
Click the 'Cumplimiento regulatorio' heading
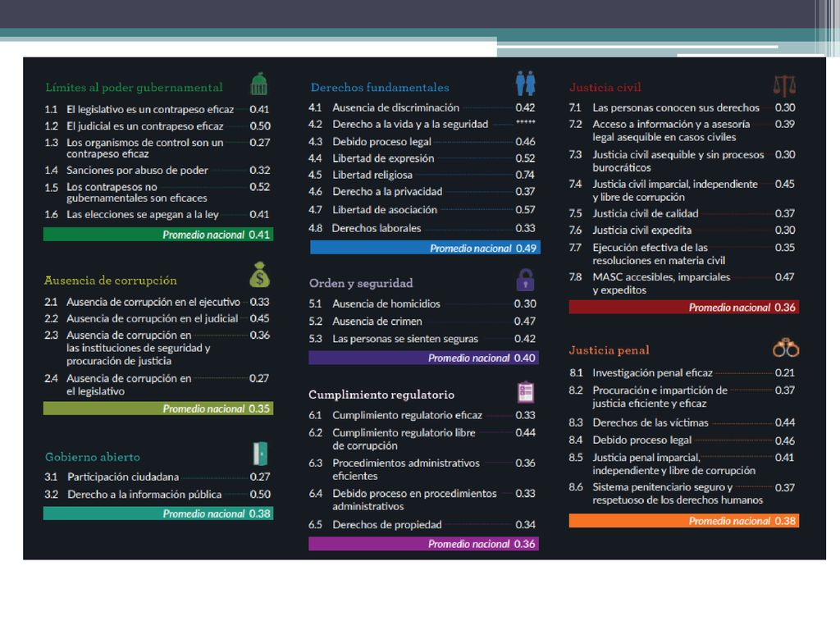(381, 395)
